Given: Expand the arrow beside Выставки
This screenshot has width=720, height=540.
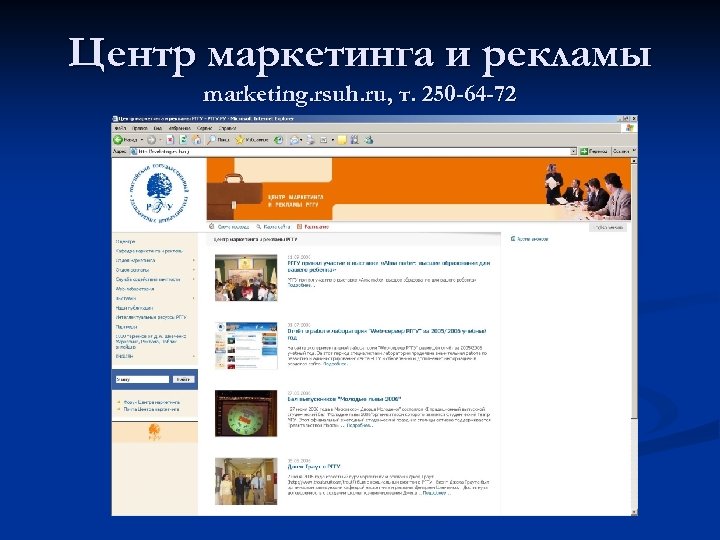Looking at the screenshot, I should click(x=194, y=298).
